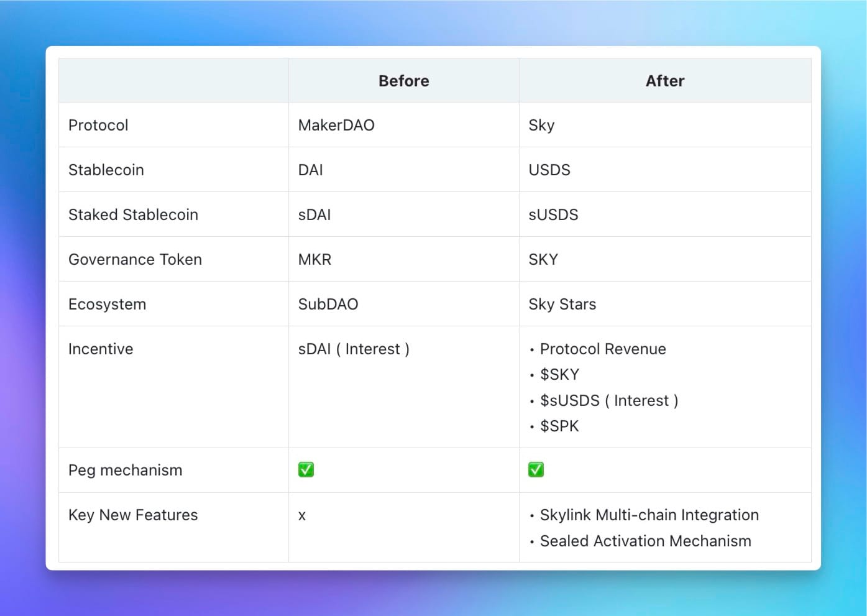Image resolution: width=867 pixels, height=616 pixels.
Task: Click the green checkmark in the After column
Action: coord(536,469)
